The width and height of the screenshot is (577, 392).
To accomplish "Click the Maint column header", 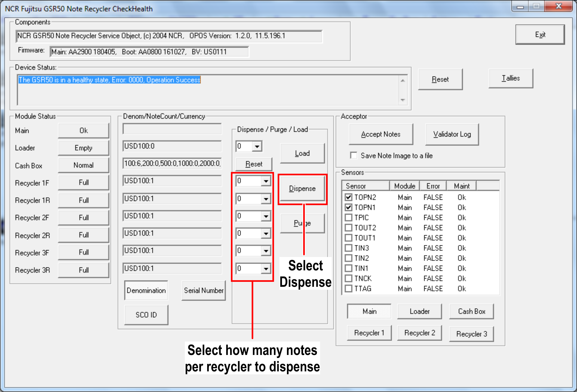I will 462,186.
